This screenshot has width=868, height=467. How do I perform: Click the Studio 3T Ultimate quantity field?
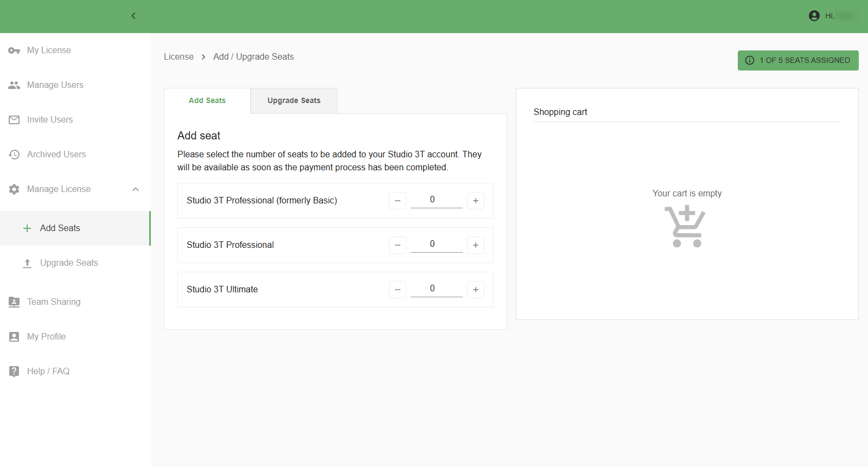pos(436,289)
